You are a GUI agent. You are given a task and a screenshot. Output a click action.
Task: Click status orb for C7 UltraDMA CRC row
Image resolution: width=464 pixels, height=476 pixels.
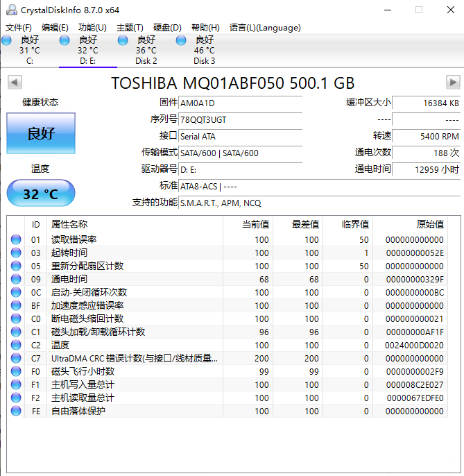pos(16,358)
